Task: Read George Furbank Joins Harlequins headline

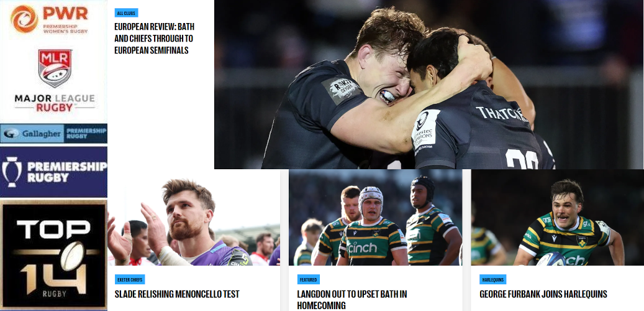Action: 543,294
